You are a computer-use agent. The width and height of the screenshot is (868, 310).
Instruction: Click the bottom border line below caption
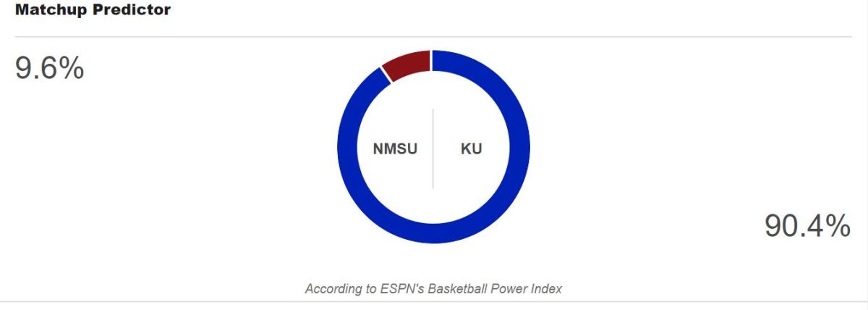pos(434,301)
